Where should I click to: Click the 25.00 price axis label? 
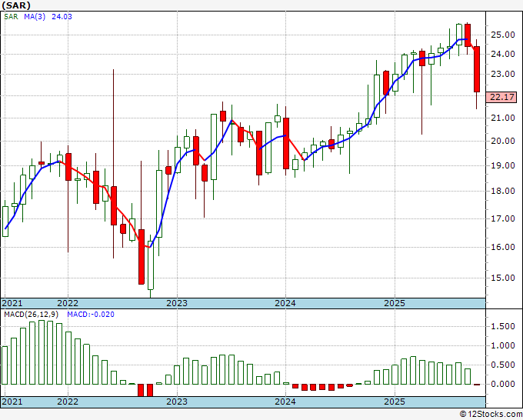coord(503,35)
